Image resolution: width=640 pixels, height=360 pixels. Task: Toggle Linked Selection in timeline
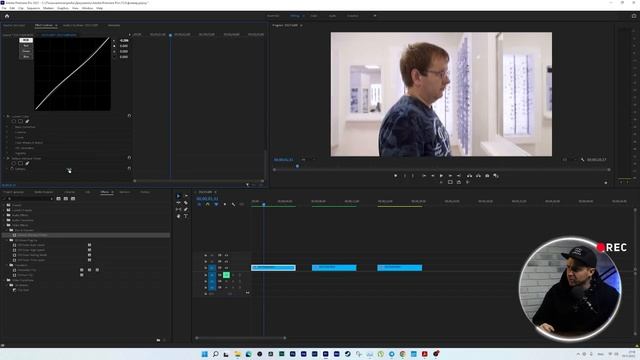click(216, 204)
